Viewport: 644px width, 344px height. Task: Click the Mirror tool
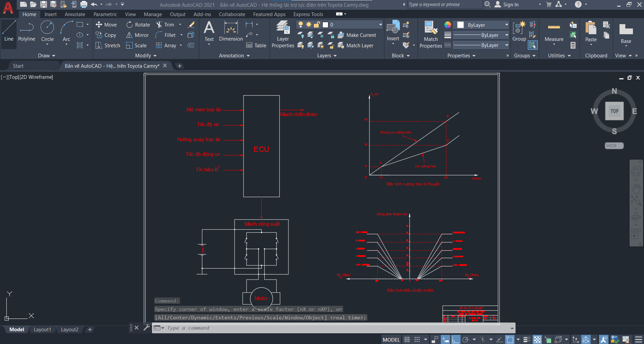137,35
